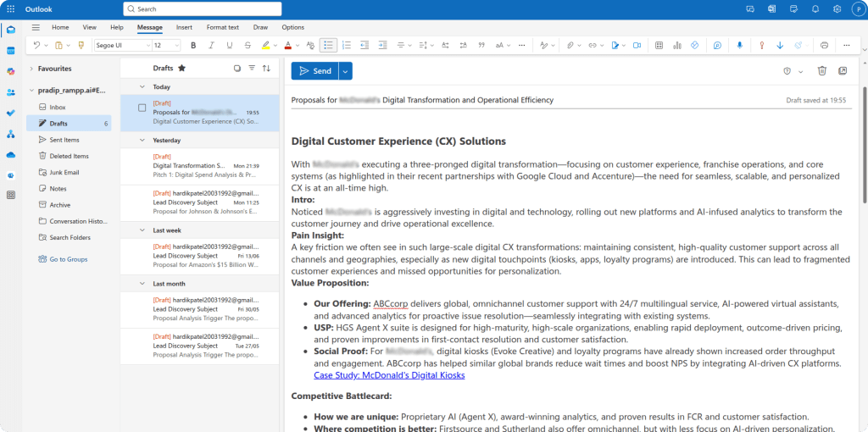Toggle bold formatting in the toolbar
Screen dimensions: 868x432
193,45
